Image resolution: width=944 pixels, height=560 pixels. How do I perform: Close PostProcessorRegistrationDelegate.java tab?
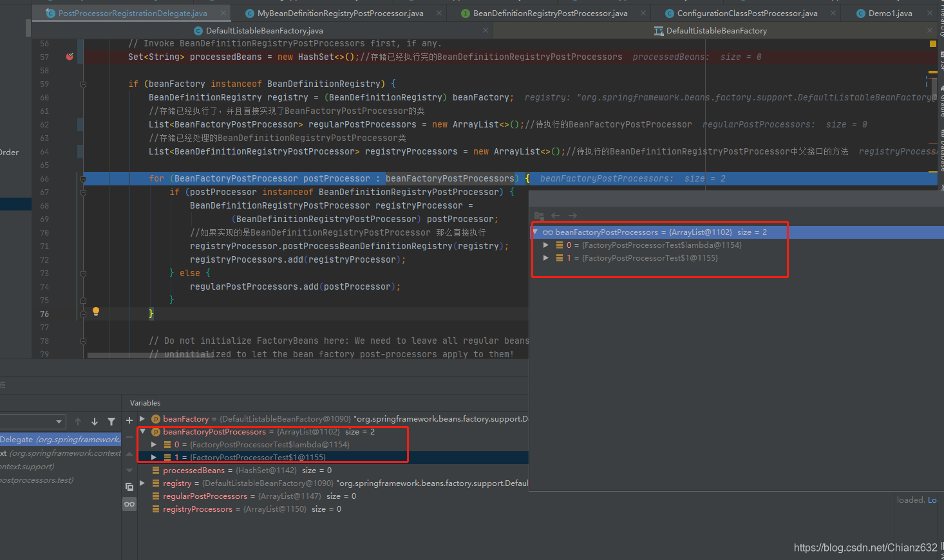pyautogui.click(x=223, y=13)
